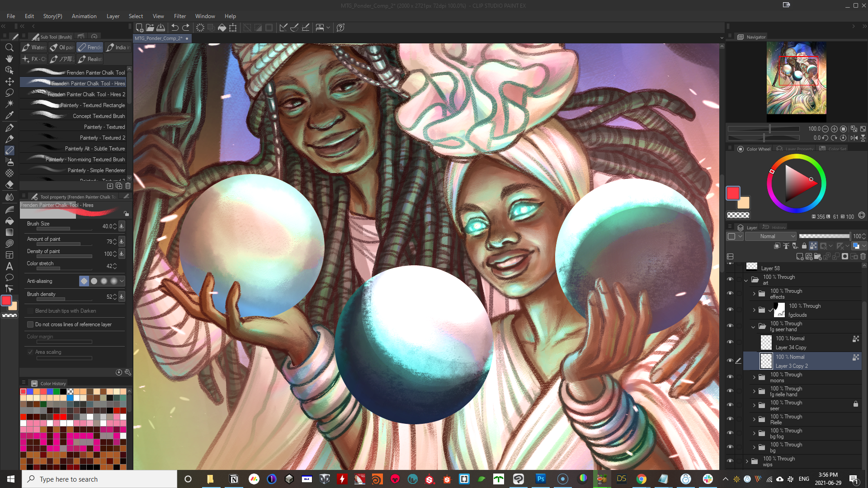
Task: Toggle visibility of the fgclouds folder
Action: [730, 310]
